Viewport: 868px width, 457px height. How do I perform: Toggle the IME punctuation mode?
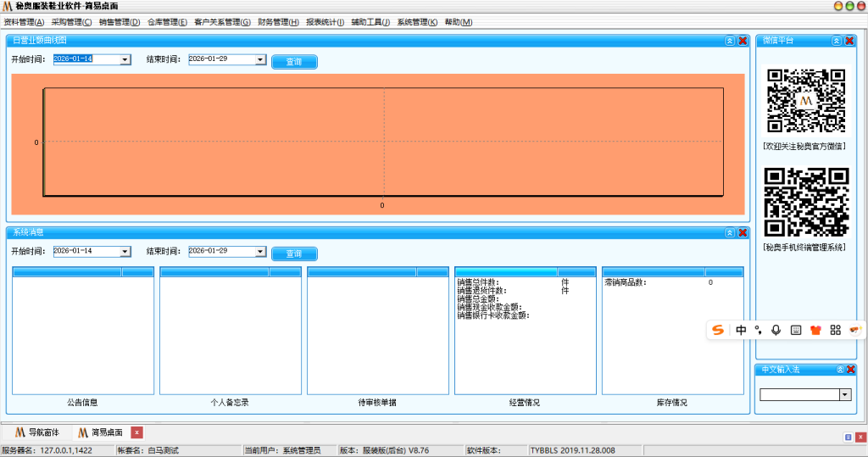point(759,330)
